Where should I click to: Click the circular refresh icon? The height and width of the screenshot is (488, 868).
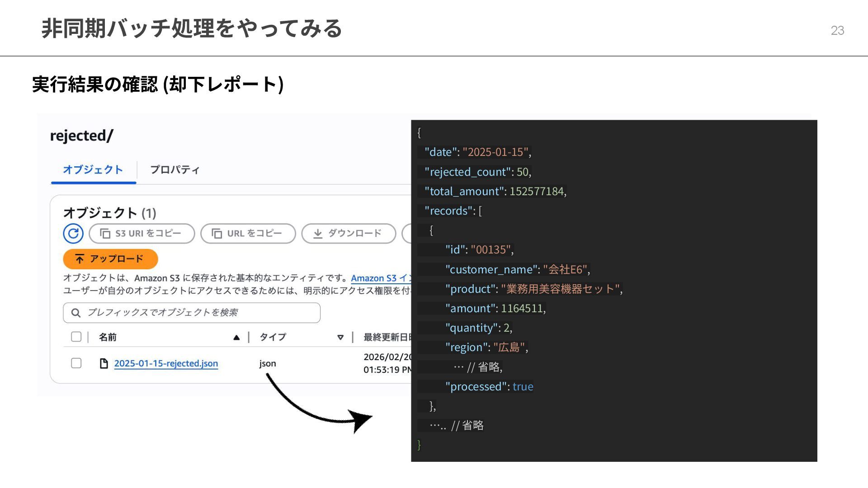click(x=73, y=234)
